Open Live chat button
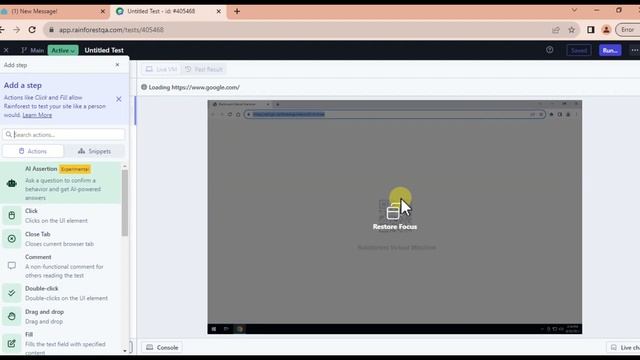Image resolution: width=640 pixels, height=360 pixels. click(625, 347)
